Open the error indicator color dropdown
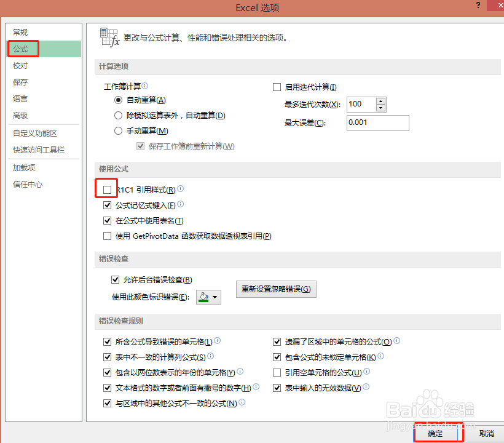The height and width of the screenshot is (443, 504). click(208, 297)
